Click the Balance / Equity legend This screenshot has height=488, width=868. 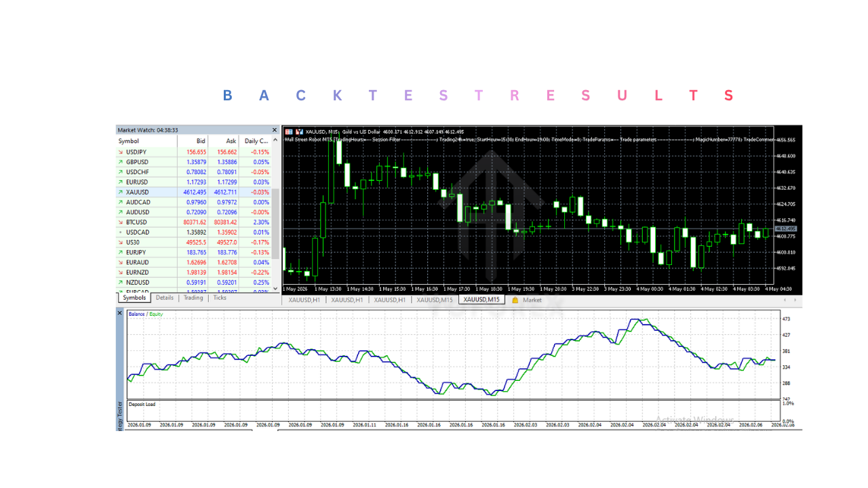(146, 314)
